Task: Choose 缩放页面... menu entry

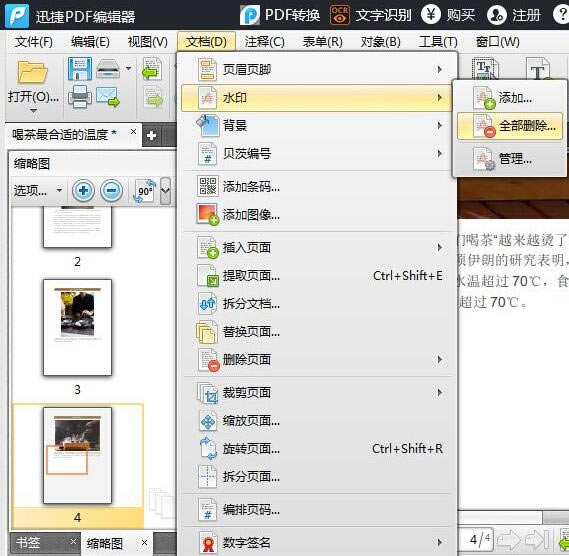Action: coord(317,421)
